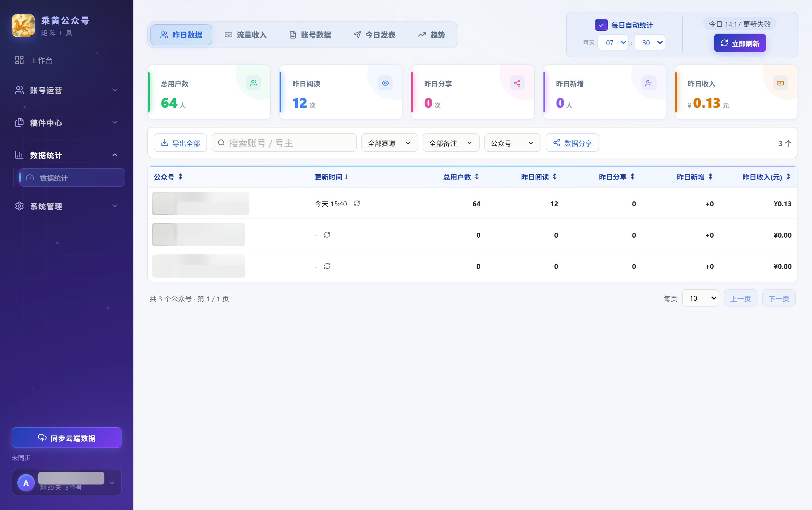Screen dimensions: 812x510
Task: Sort by 昨日收入(元) column arrows
Action: [x=788, y=176]
